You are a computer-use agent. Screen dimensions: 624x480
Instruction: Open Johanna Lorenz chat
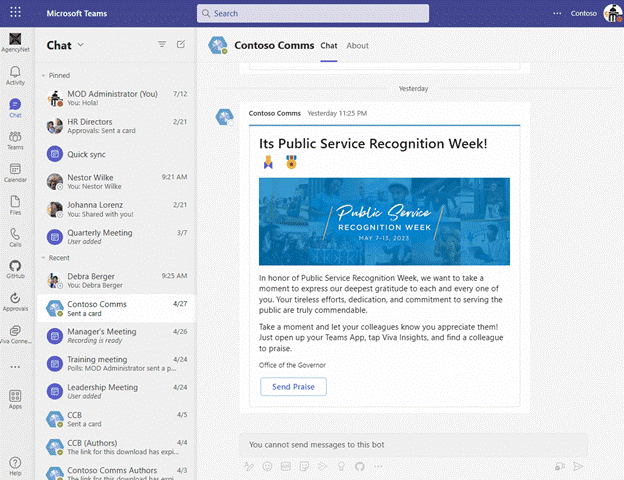(x=116, y=209)
